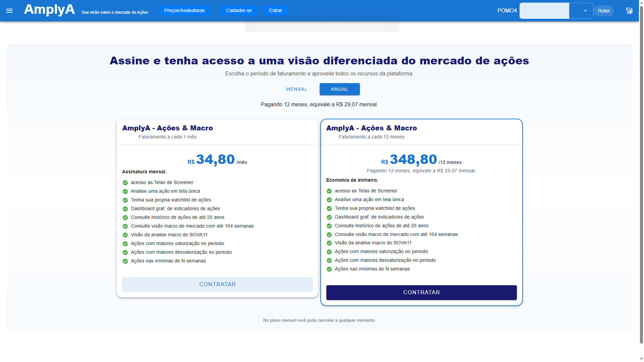Click 'Sua visão sobre o mercado de Ações' tagline

point(115,12)
